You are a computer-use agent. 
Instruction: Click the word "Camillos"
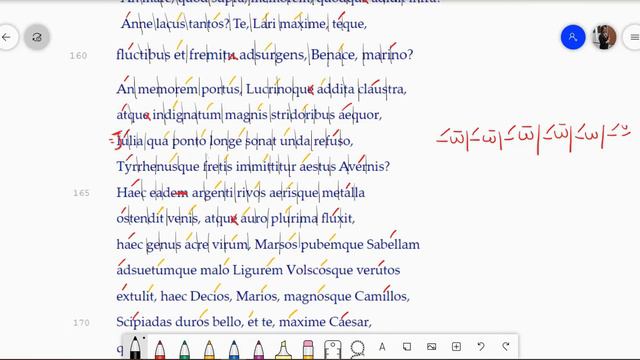point(382,296)
